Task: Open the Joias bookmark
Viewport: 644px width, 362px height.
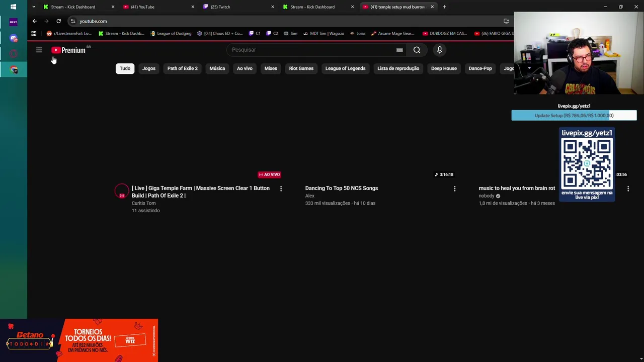Action: point(358,34)
